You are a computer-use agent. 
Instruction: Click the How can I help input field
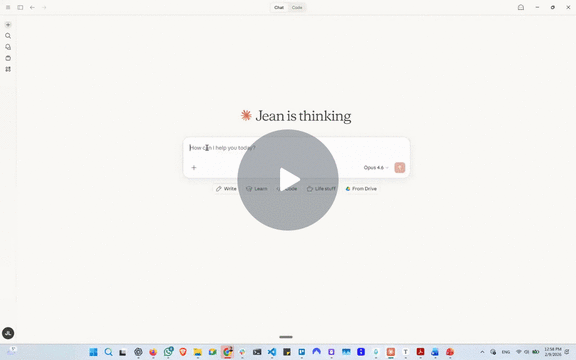tap(296, 148)
